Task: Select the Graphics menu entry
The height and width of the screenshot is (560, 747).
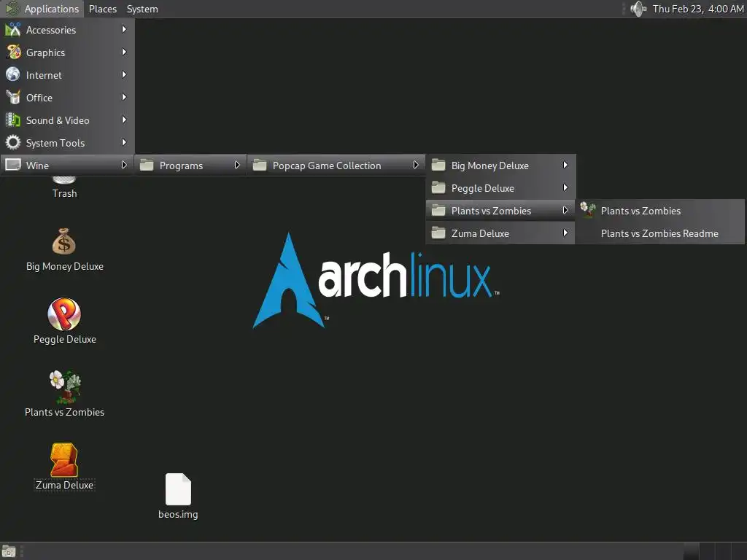Action: 67,52
